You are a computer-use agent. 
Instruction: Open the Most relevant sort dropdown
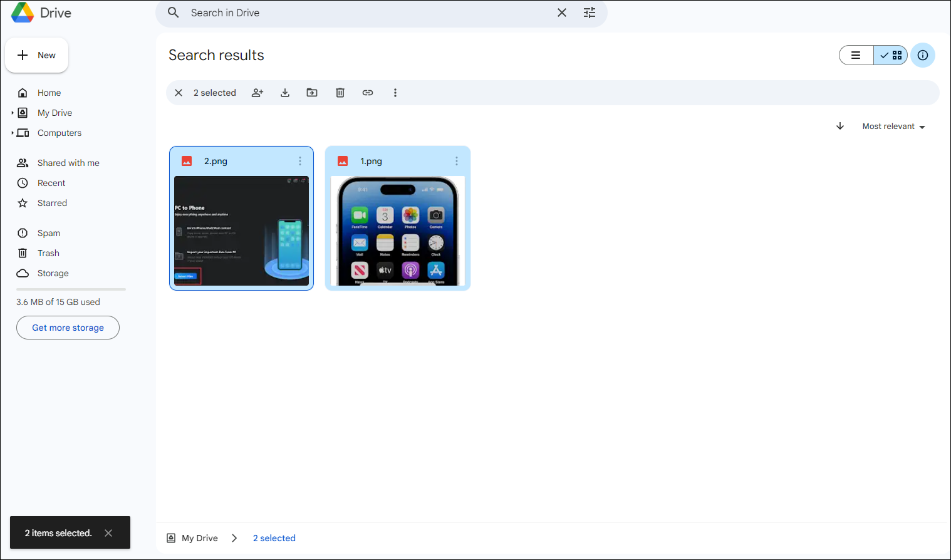coord(893,126)
